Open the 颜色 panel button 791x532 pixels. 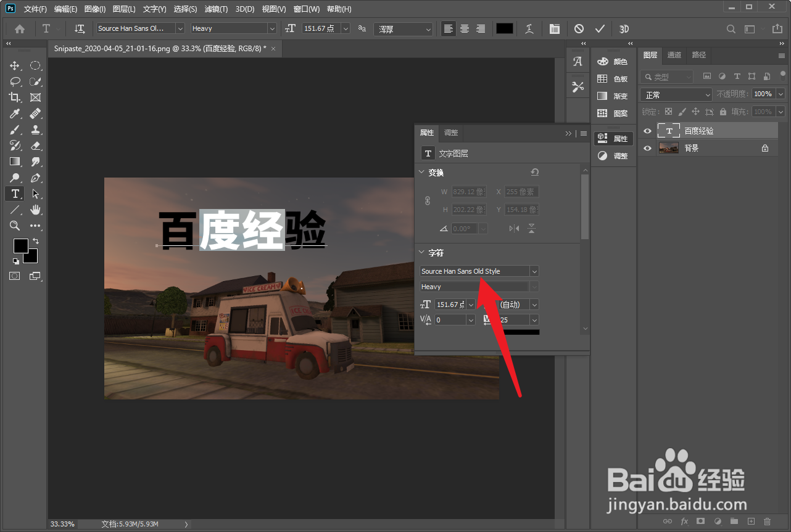613,62
